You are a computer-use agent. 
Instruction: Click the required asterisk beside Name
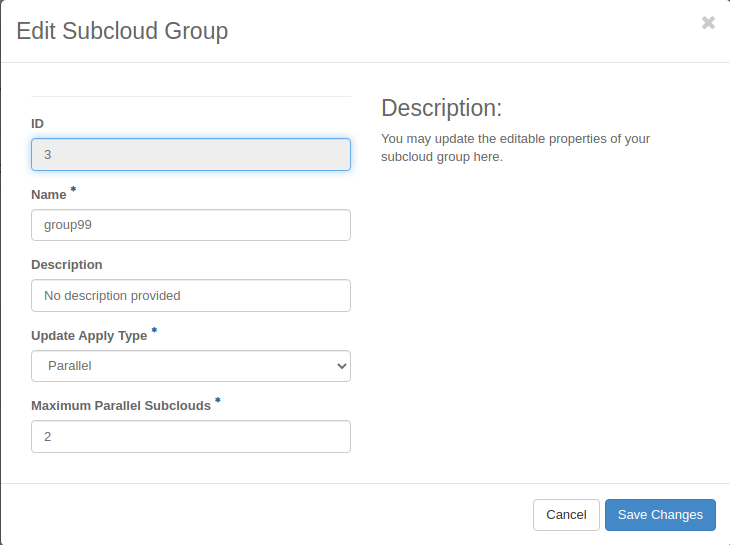[x=73, y=190]
